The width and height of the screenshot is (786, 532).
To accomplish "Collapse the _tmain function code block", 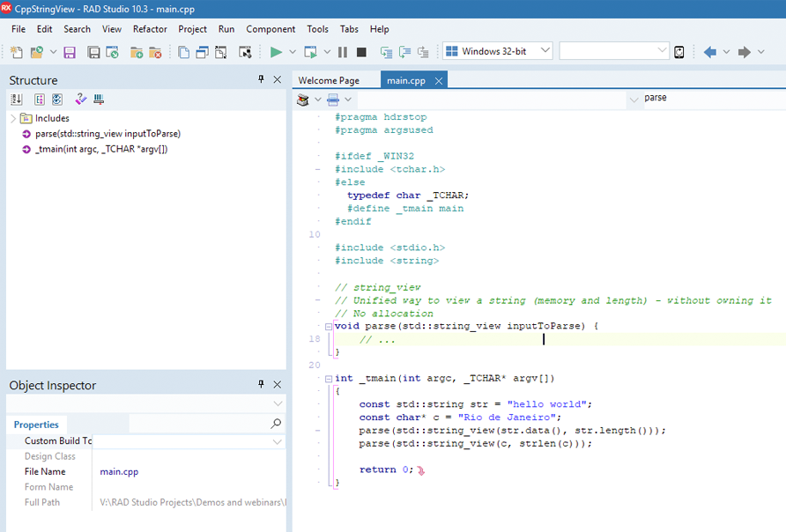I will [x=329, y=379].
